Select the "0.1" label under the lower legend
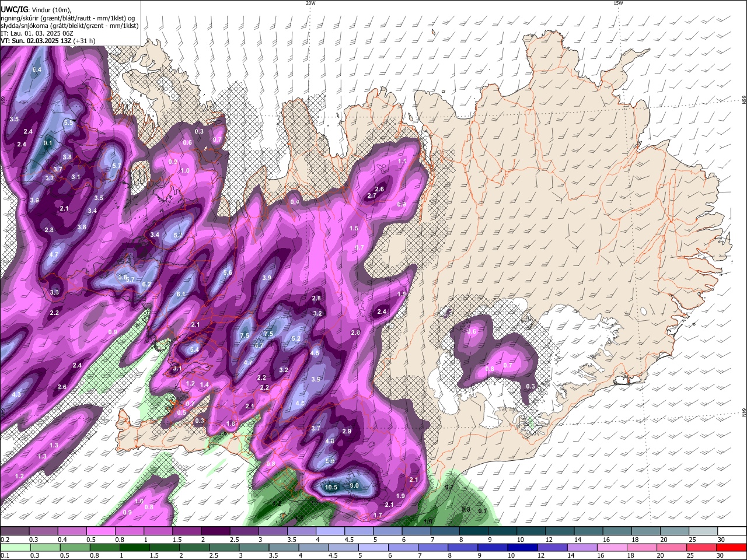The height and width of the screenshot is (560, 747). click(5, 556)
